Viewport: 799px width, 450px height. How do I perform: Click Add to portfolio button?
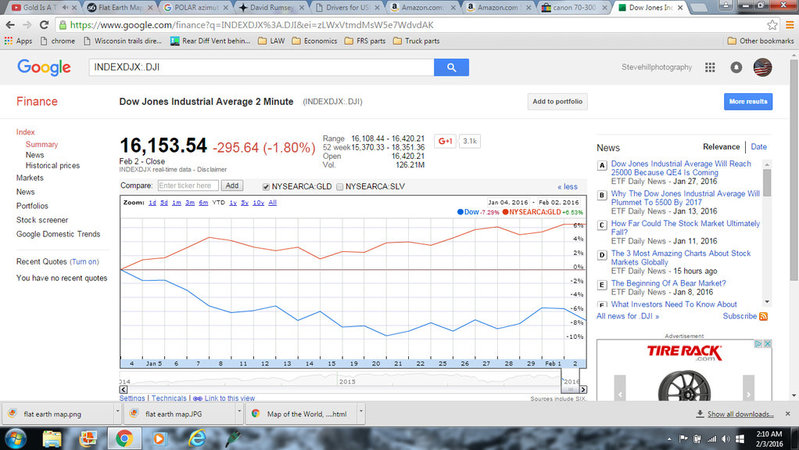click(557, 101)
